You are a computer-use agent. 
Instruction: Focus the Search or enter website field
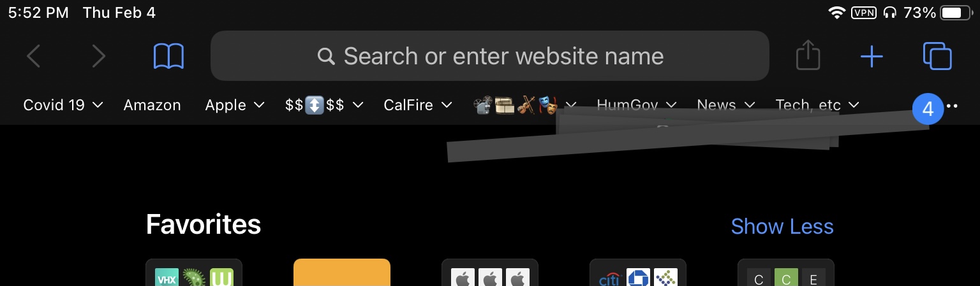(489, 56)
